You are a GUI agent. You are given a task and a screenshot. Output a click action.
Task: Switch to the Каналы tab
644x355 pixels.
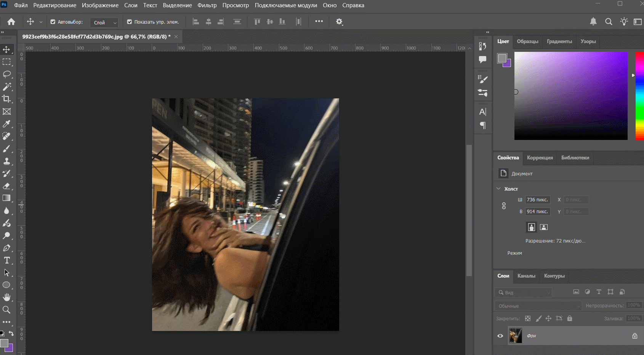(x=526, y=276)
